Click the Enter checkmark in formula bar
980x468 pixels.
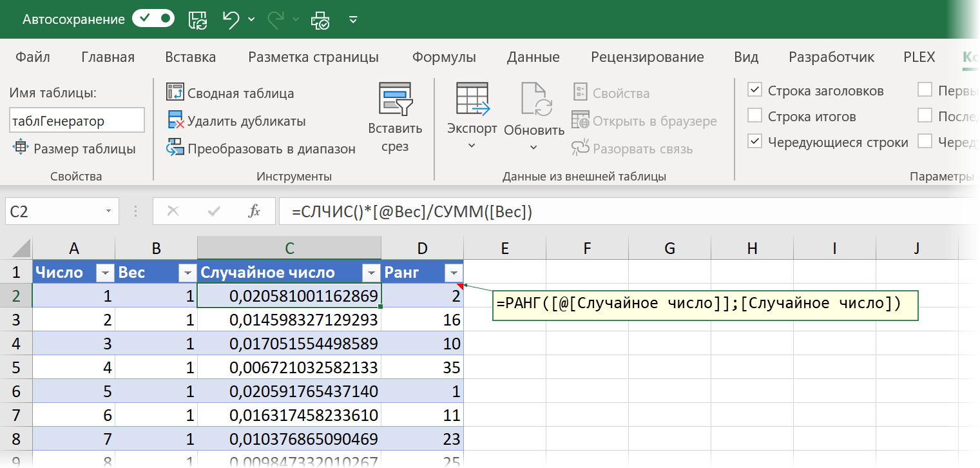tap(214, 211)
